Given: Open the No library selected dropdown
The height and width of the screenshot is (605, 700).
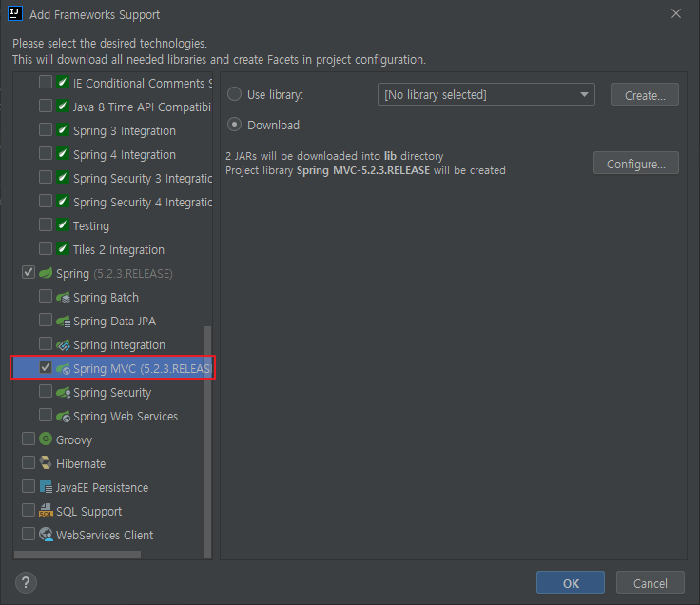Looking at the screenshot, I should coord(486,95).
